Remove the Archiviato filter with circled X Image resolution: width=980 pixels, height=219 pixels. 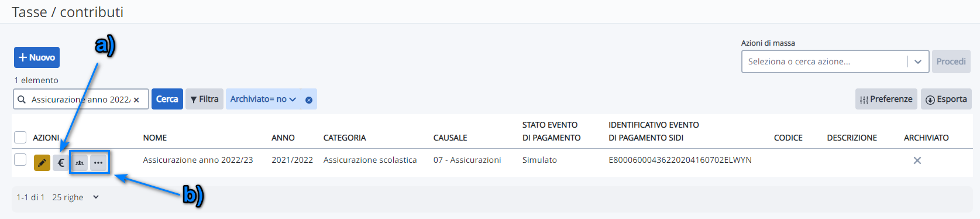[x=309, y=100]
